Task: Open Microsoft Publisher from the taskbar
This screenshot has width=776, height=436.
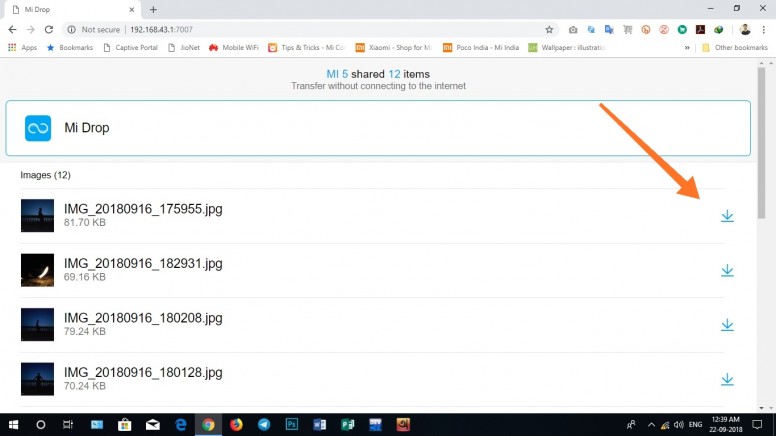Action: click(348, 425)
